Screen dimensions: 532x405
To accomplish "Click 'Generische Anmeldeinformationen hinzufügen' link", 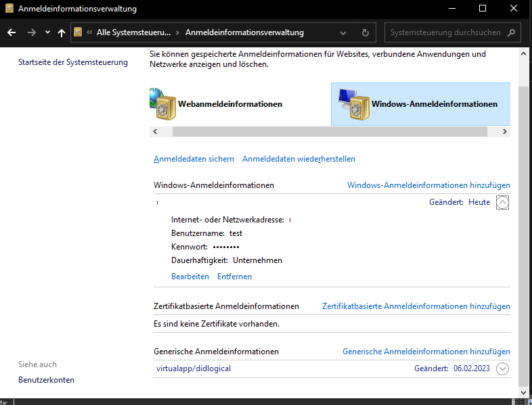I will (426, 352).
